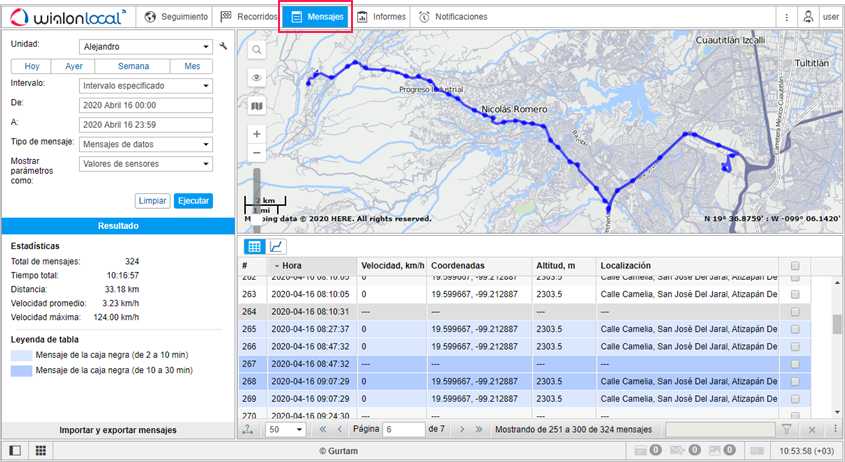Click the map search magnifier icon
This screenshot has height=462, width=845.
point(257,49)
